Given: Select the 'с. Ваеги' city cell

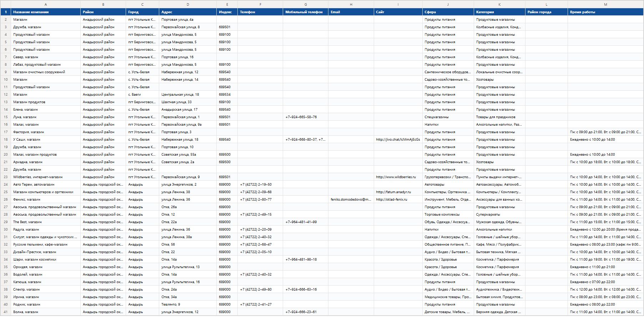Looking at the screenshot, I should [x=142, y=95].
